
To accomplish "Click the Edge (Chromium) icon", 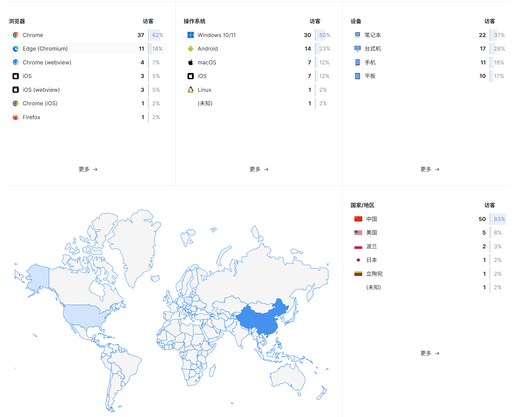I will click(x=16, y=49).
